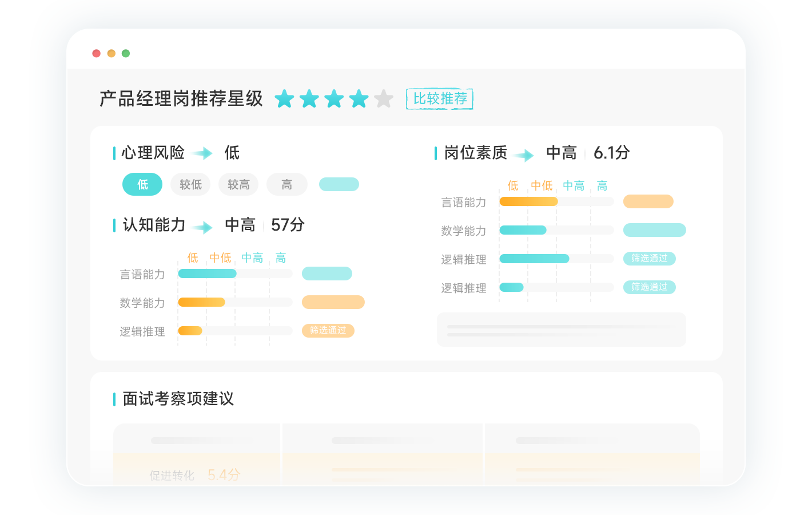The height and width of the screenshot is (515, 812).
Task: Click the red window close dot
Action: click(x=97, y=53)
